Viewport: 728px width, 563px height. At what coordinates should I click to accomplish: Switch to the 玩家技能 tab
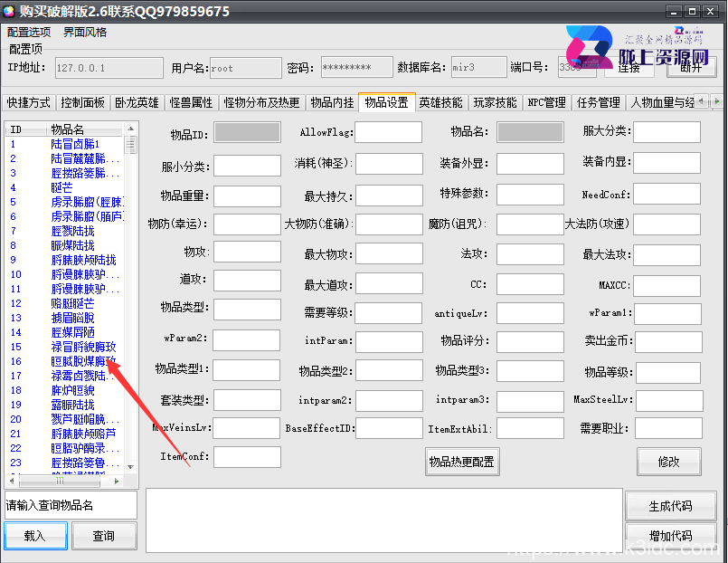[495, 102]
